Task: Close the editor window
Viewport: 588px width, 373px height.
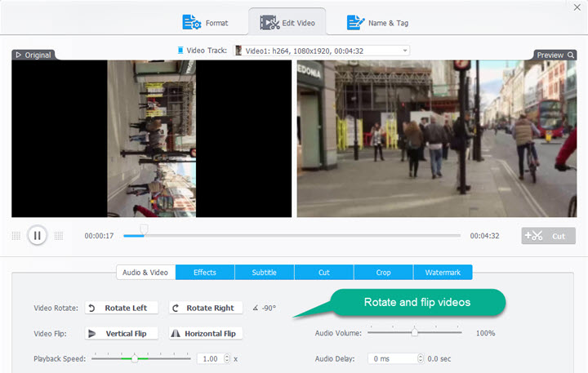Action: pos(577,7)
